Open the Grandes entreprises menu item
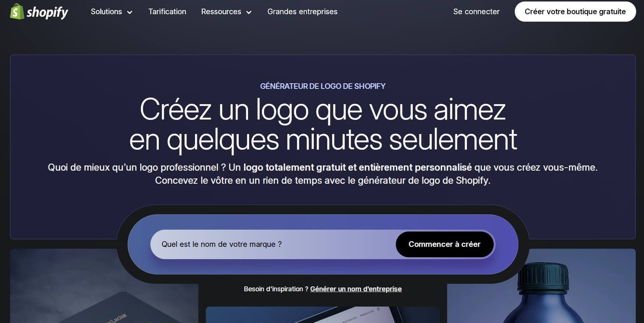The image size is (644, 323). point(302,12)
